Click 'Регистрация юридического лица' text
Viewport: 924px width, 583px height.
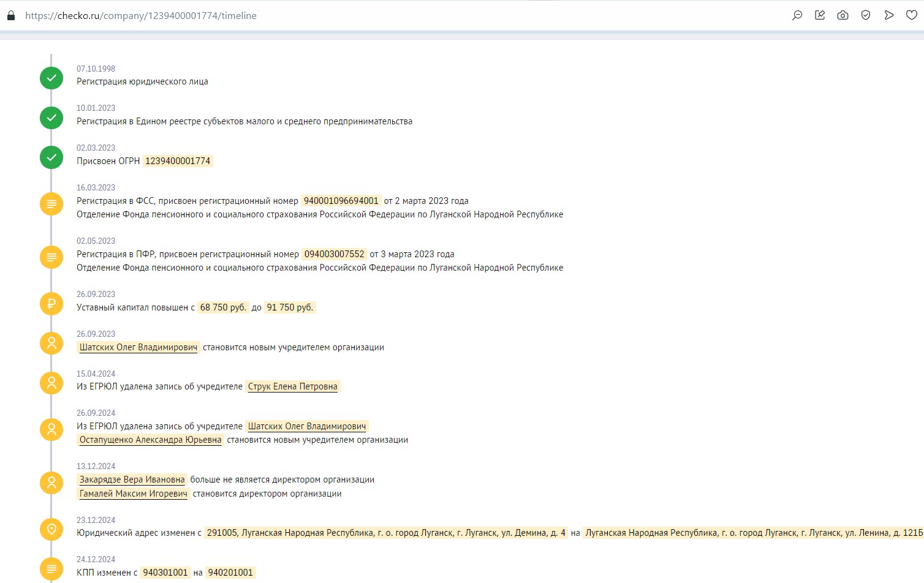coord(142,81)
